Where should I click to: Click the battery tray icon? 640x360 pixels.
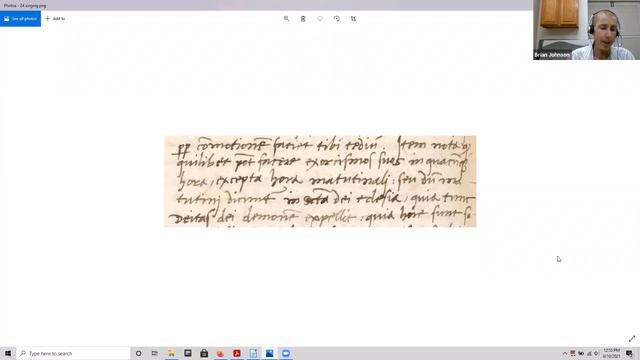click(x=581, y=353)
